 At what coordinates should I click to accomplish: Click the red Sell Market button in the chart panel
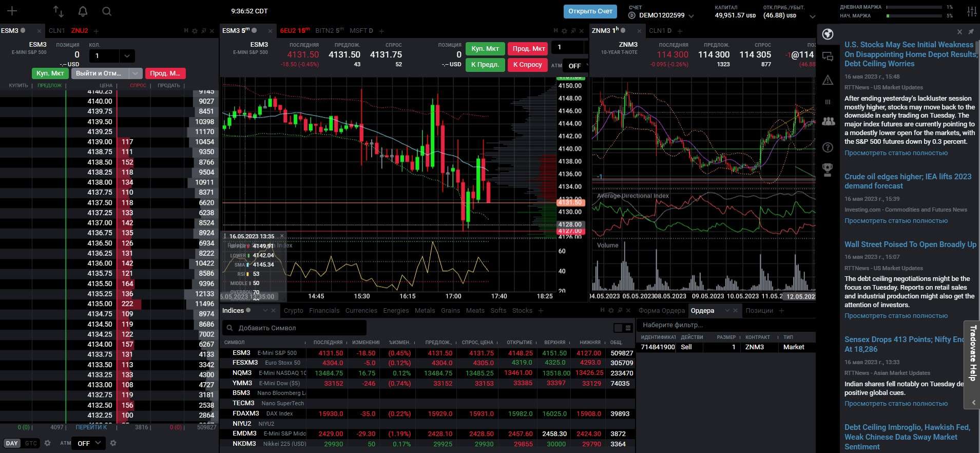tap(528, 49)
